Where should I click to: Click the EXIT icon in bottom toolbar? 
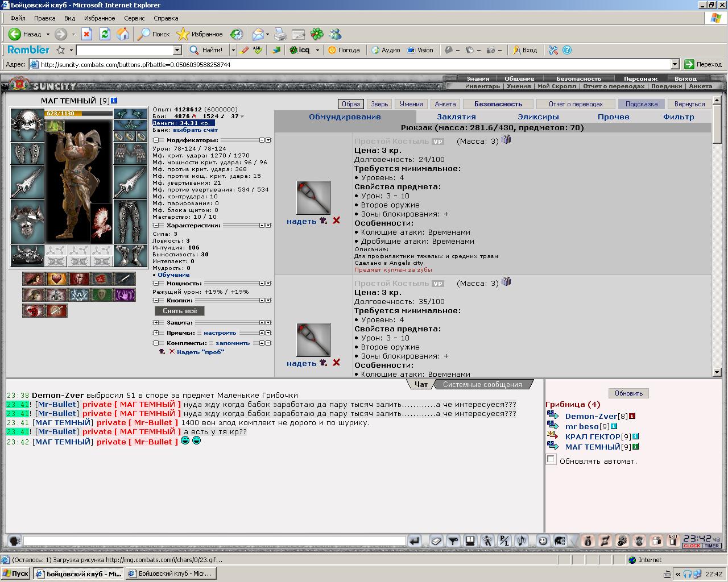(x=674, y=541)
